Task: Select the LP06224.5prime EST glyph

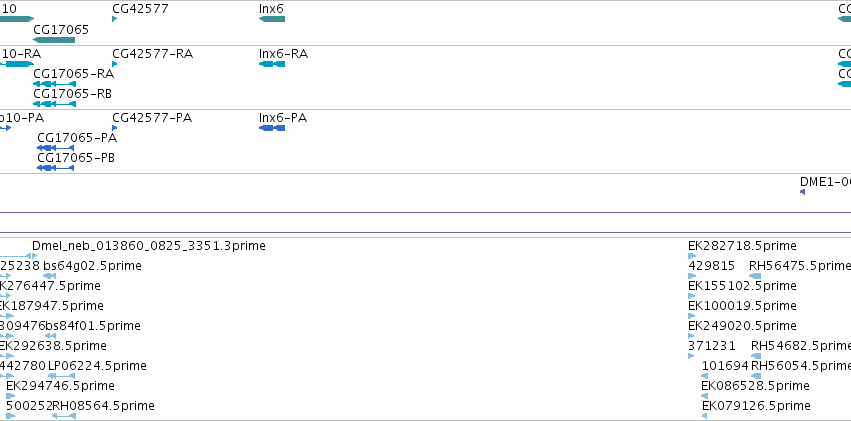Action: click(61, 376)
